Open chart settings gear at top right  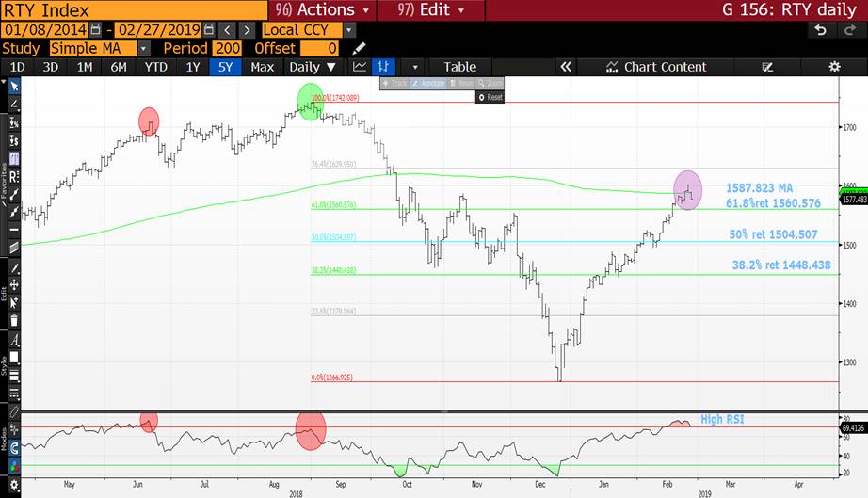(834, 67)
